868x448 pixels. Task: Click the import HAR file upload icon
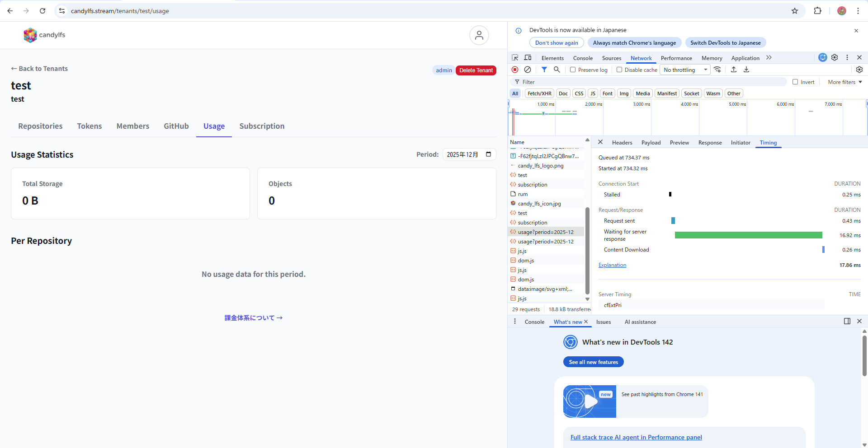[734, 70]
